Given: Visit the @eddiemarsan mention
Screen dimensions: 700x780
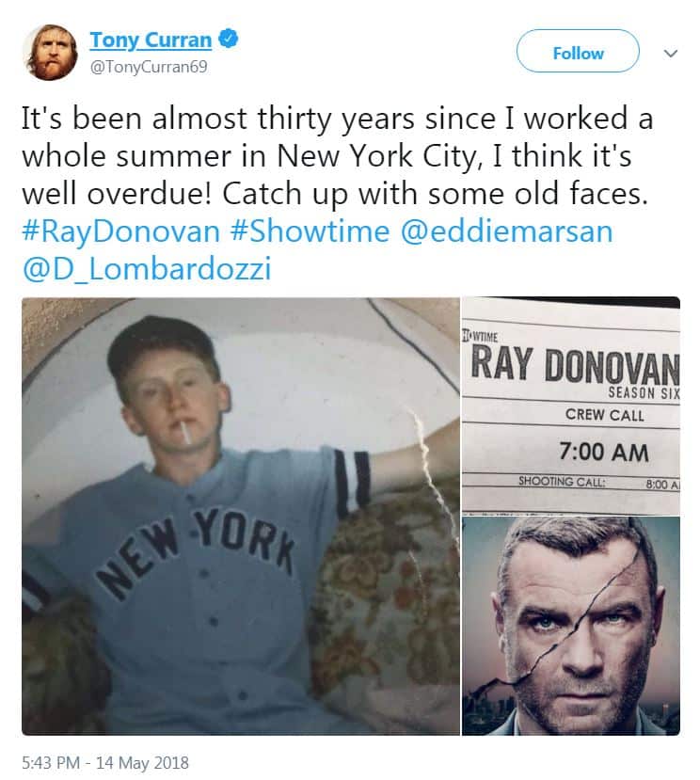Looking at the screenshot, I should click(x=507, y=231).
